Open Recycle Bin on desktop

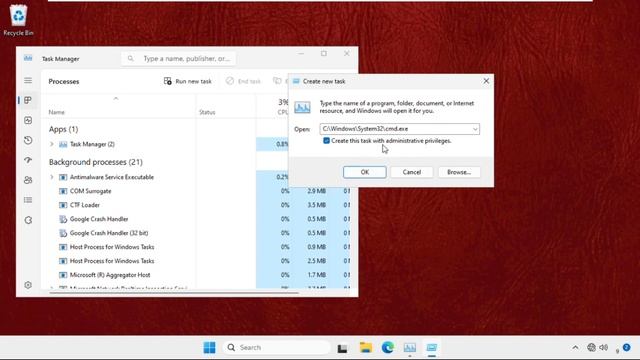pyautogui.click(x=18, y=20)
